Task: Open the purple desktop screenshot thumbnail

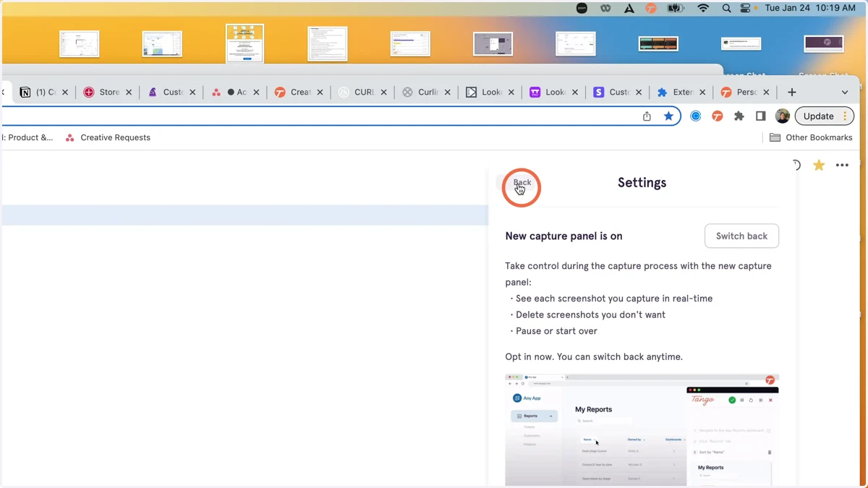Action: click(x=824, y=43)
